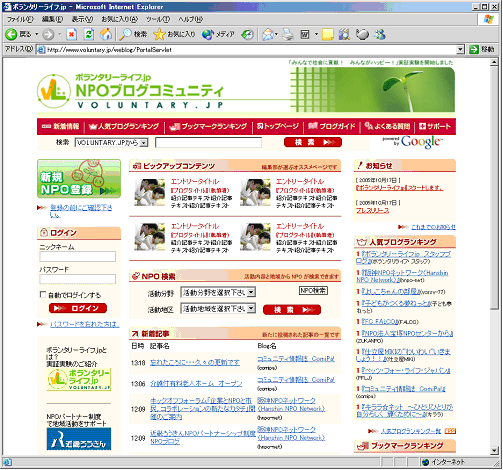The image size is (503, 470).
Task: Click the research toolbar icon beside the yellow note
Action: tap(345, 34)
